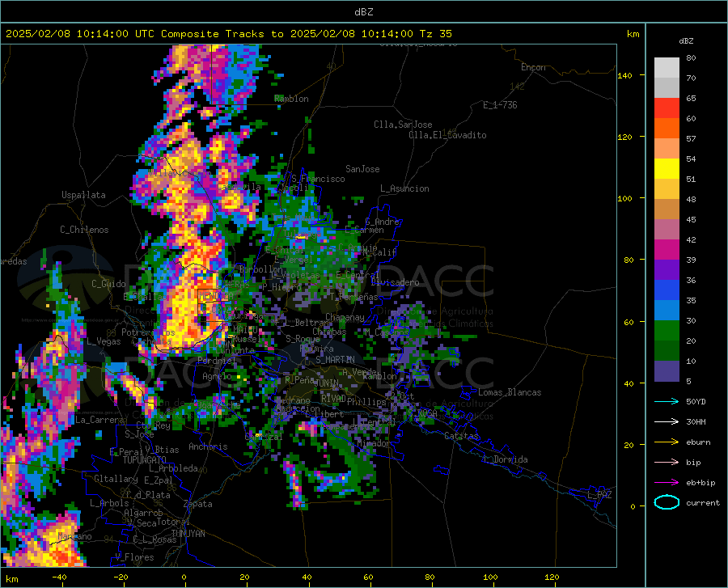Screen dimensions: 728x588
Task: Click the Chapanay place label
Action: pyautogui.click(x=345, y=317)
